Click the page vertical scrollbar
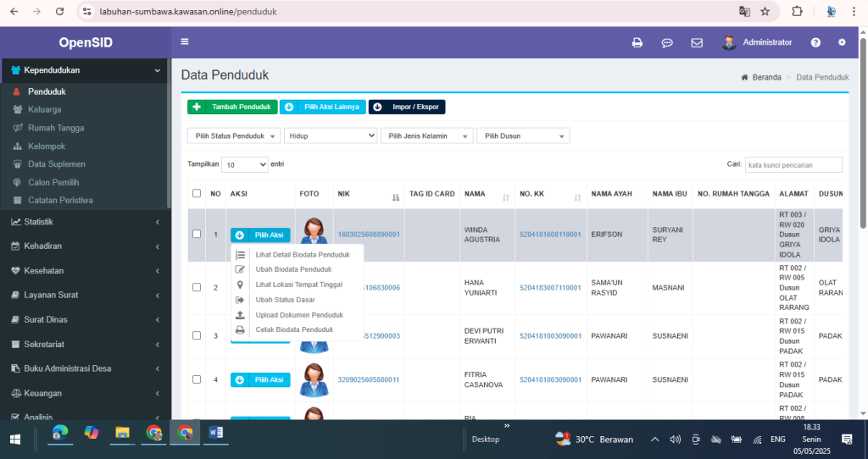Screen dimensions: 868x459 (863, 133)
